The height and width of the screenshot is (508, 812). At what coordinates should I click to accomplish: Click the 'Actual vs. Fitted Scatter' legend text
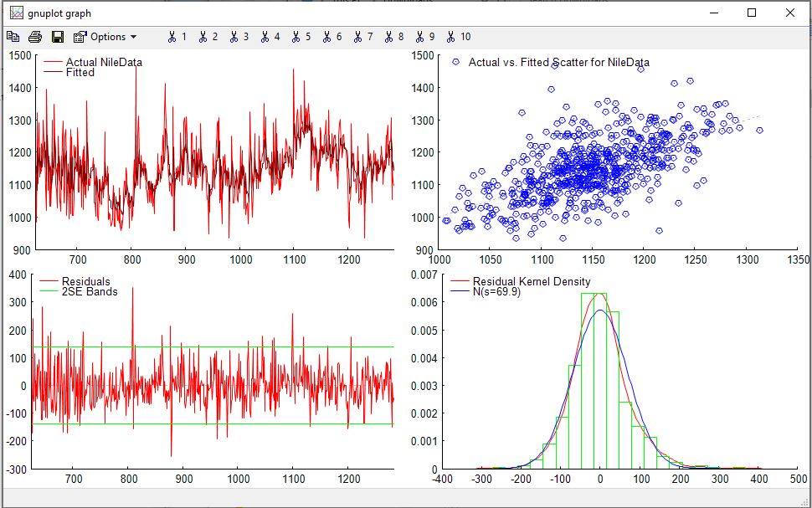(x=558, y=62)
